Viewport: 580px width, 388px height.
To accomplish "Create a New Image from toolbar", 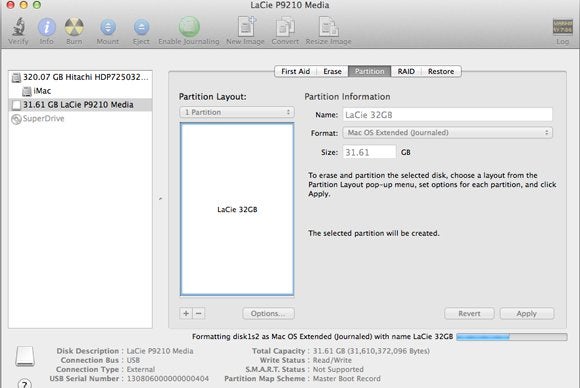I will pos(246,27).
